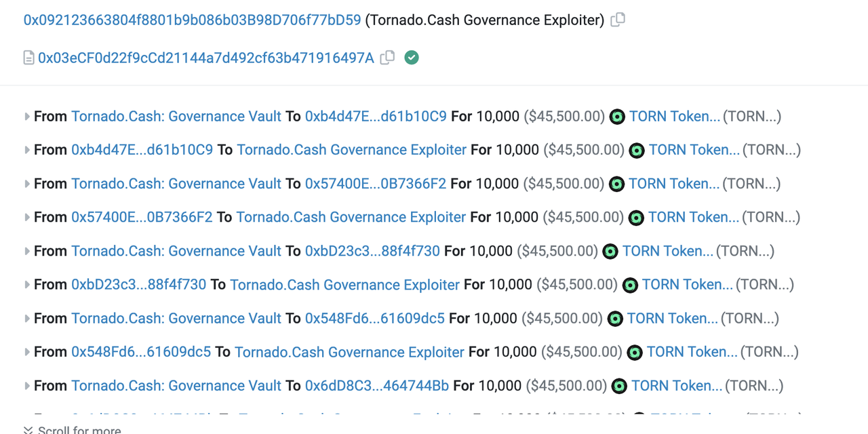
Task: Click the contract document icon
Action: pyautogui.click(x=28, y=58)
